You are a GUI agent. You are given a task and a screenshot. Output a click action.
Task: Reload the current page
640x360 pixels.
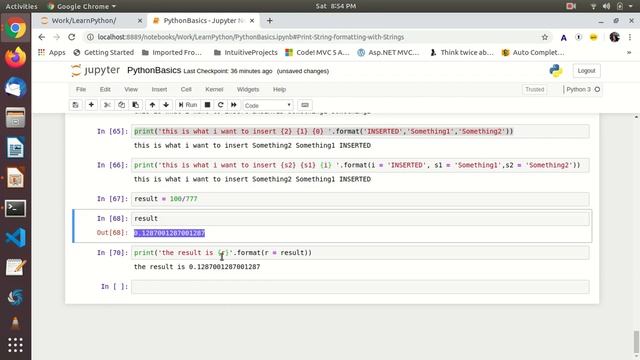(x=71, y=37)
